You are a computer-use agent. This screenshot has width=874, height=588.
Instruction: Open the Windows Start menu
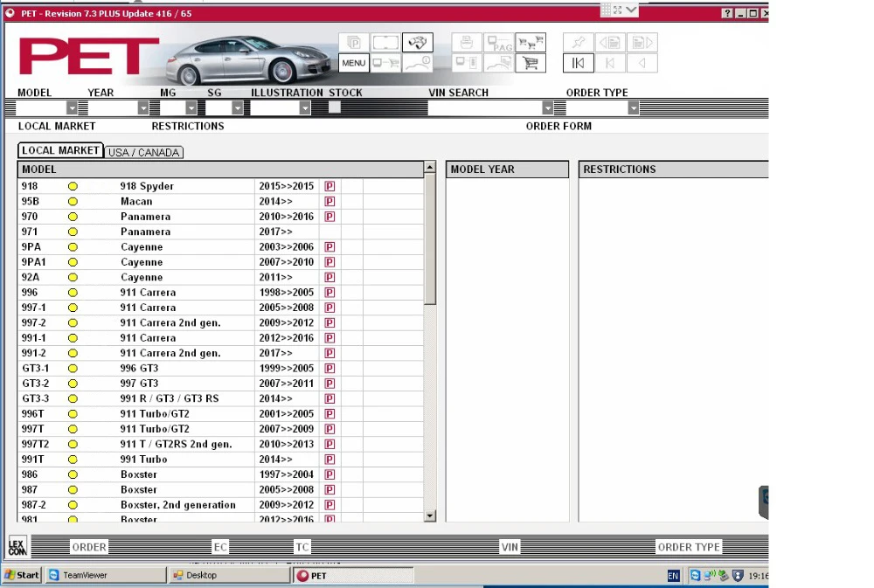click(x=22, y=575)
